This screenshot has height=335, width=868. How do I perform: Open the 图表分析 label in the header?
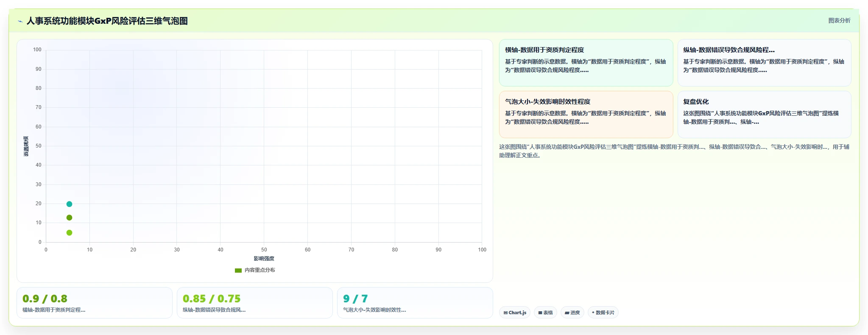(x=839, y=20)
